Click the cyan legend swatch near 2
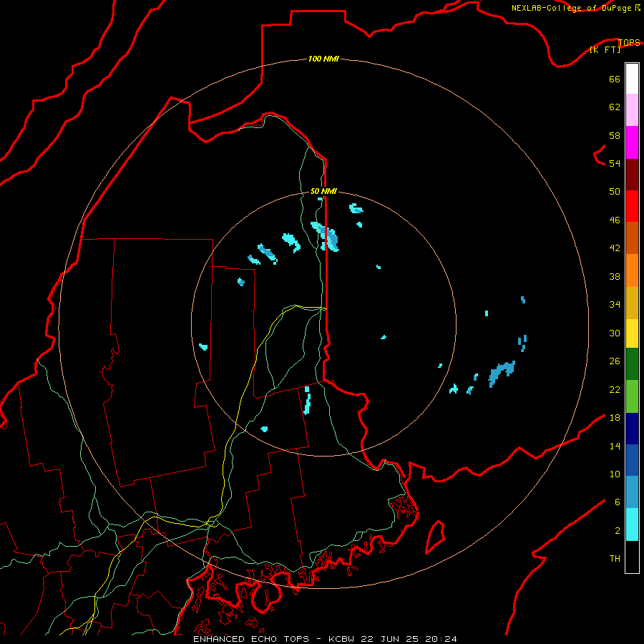This screenshot has width=644, height=644. (x=632, y=525)
